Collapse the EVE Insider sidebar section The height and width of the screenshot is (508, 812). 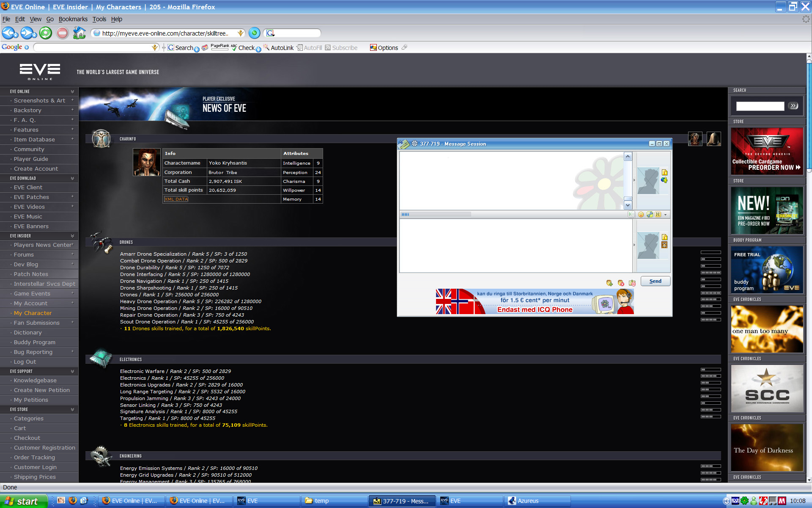click(x=72, y=236)
